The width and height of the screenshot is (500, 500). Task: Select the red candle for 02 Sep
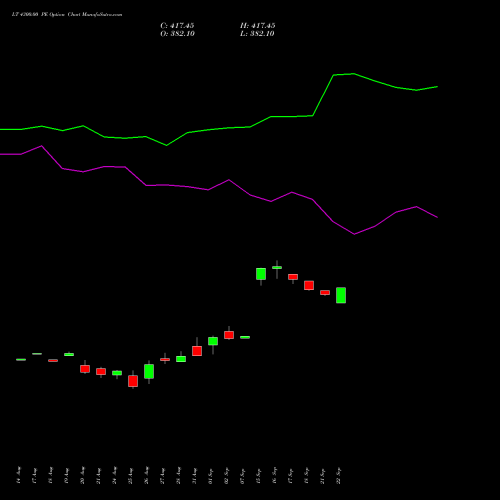[x=229, y=335]
